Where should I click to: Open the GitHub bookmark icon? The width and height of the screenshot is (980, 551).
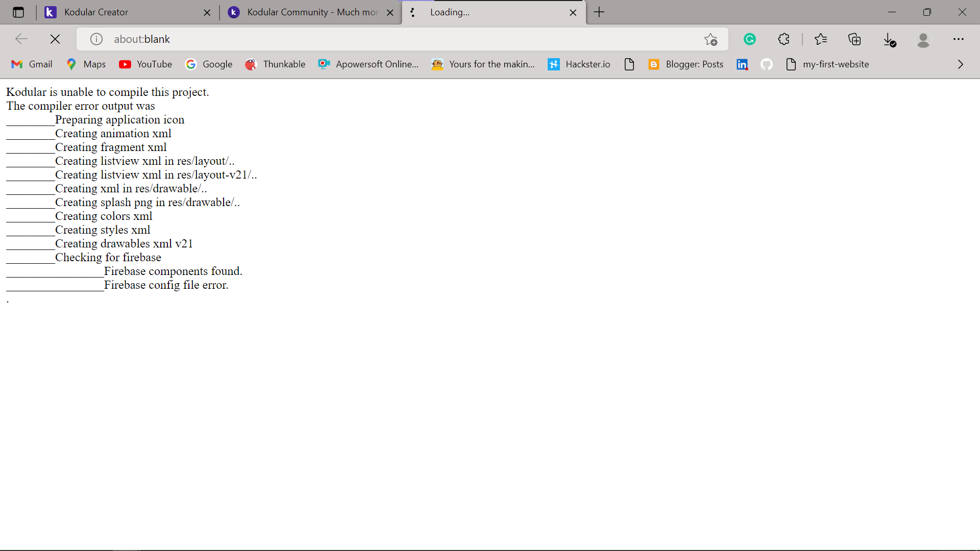767,64
